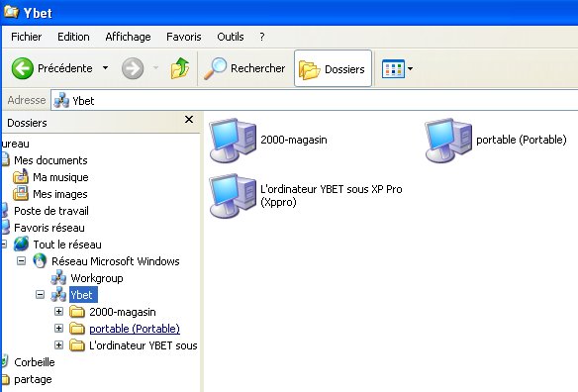Click the 2000-magasin folder icon in tree
This screenshot has height=392, width=578.
[77, 312]
